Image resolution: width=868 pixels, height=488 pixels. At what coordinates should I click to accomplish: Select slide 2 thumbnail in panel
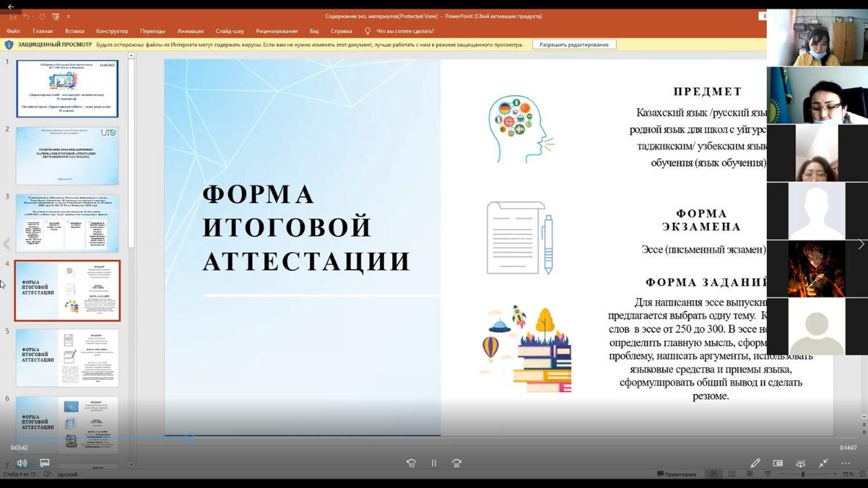(x=67, y=156)
